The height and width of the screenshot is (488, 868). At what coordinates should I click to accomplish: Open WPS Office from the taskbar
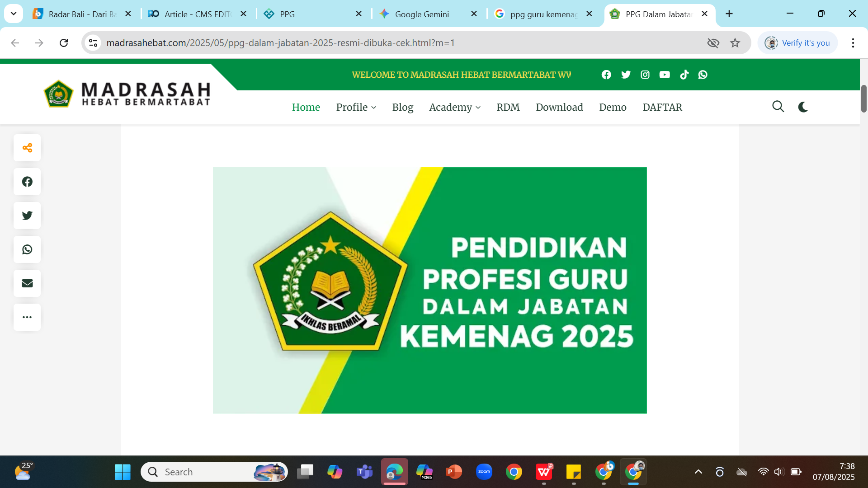[x=544, y=472]
